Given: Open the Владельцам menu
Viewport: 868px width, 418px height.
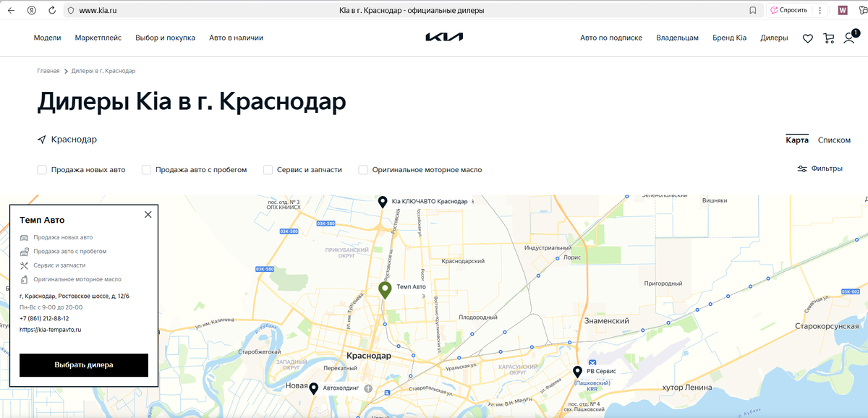Looking at the screenshot, I should pos(677,38).
